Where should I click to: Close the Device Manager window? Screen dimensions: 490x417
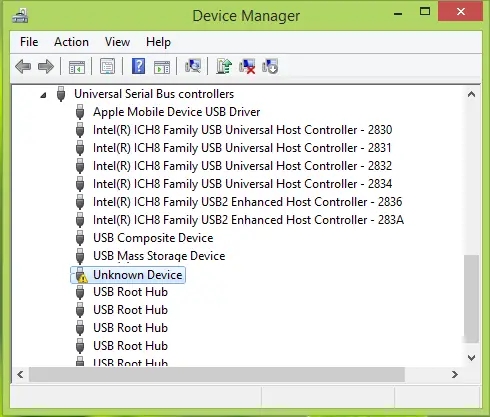coord(461,12)
